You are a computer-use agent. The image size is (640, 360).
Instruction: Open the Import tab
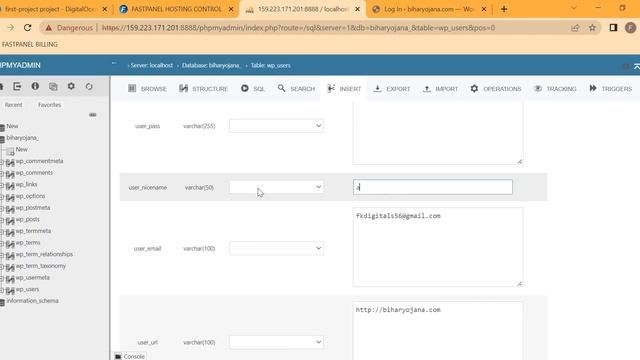tap(440, 89)
